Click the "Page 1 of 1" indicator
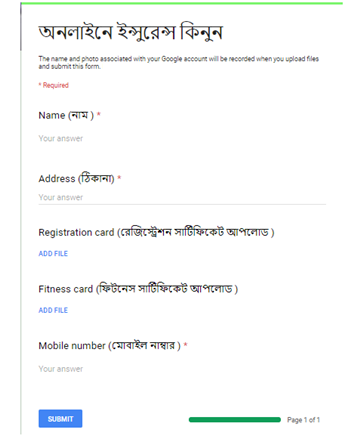Viewport: 364px width, 435px height. pos(303,420)
